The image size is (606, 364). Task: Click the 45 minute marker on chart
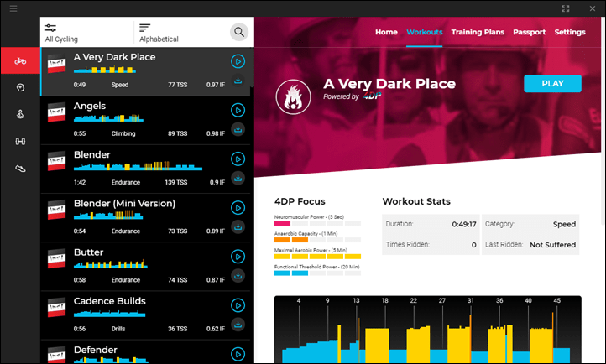[x=557, y=300]
